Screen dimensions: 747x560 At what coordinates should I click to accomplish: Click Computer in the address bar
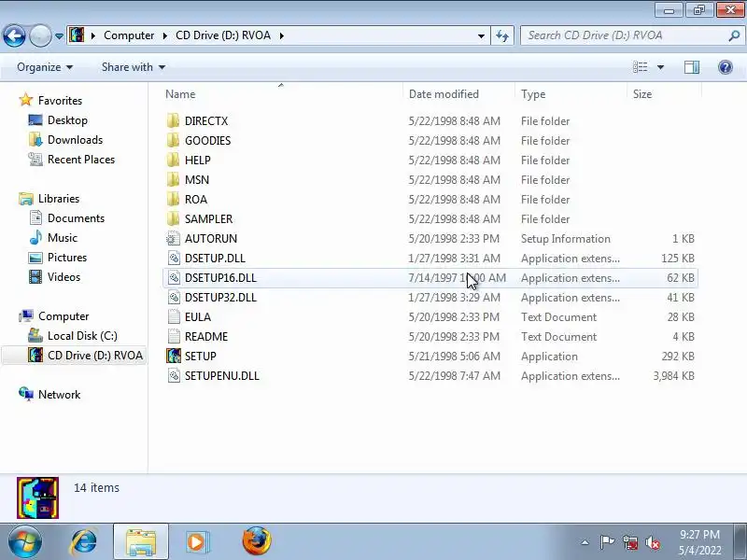point(129,35)
